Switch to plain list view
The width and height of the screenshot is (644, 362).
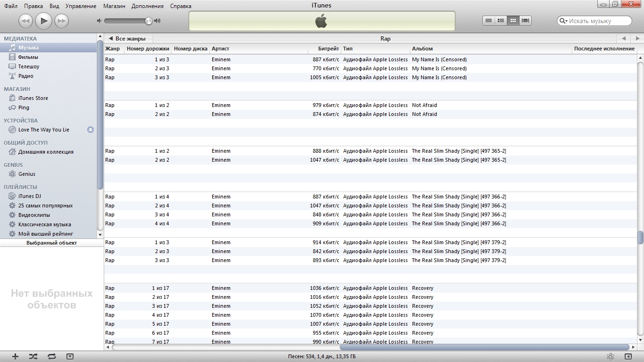coord(488,21)
